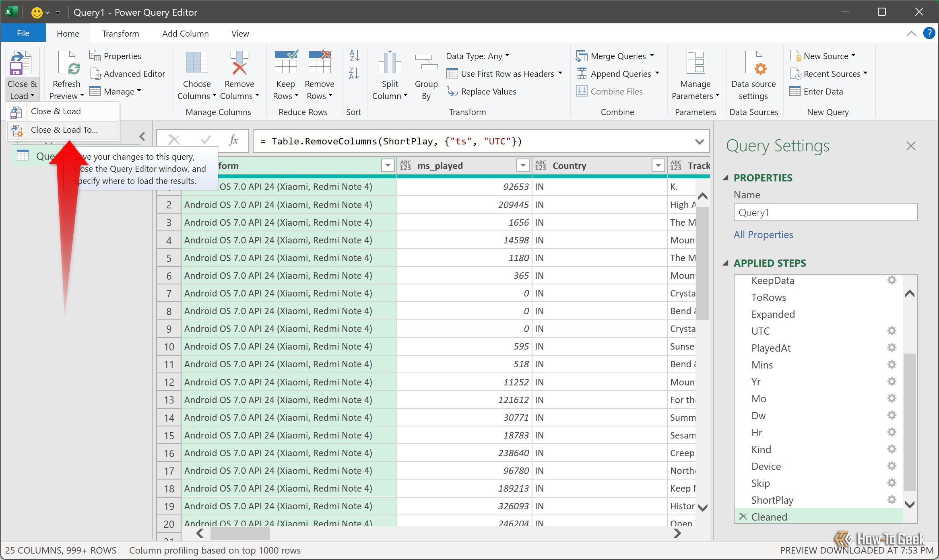Select row number 5 header
The image size is (939, 560).
pyautogui.click(x=169, y=258)
